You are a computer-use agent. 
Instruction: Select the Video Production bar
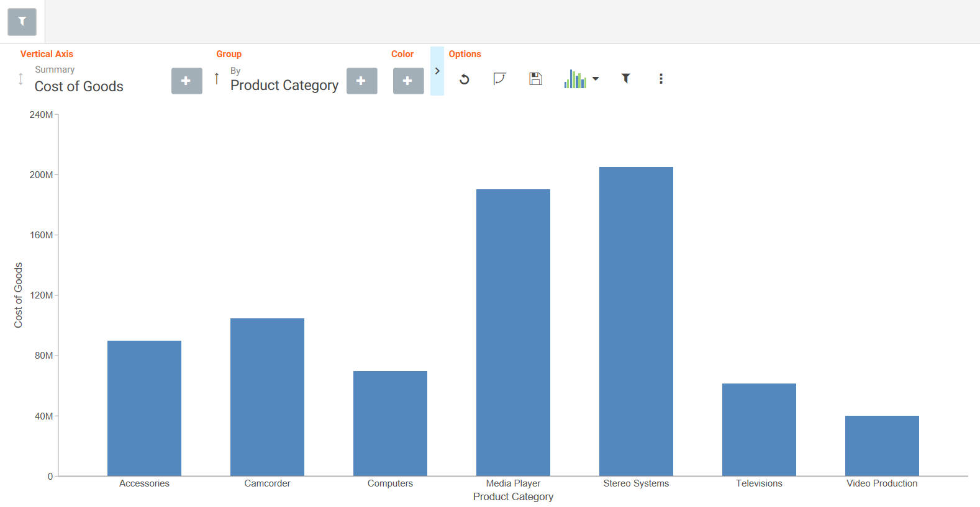tap(882, 446)
